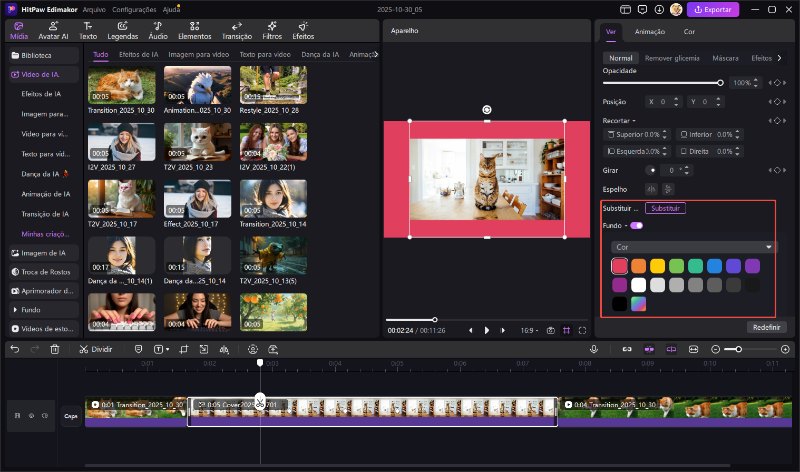
Task: Toggle Opacidade keyframe diamond
Action: pyautogui.click(x=777, y=83)
